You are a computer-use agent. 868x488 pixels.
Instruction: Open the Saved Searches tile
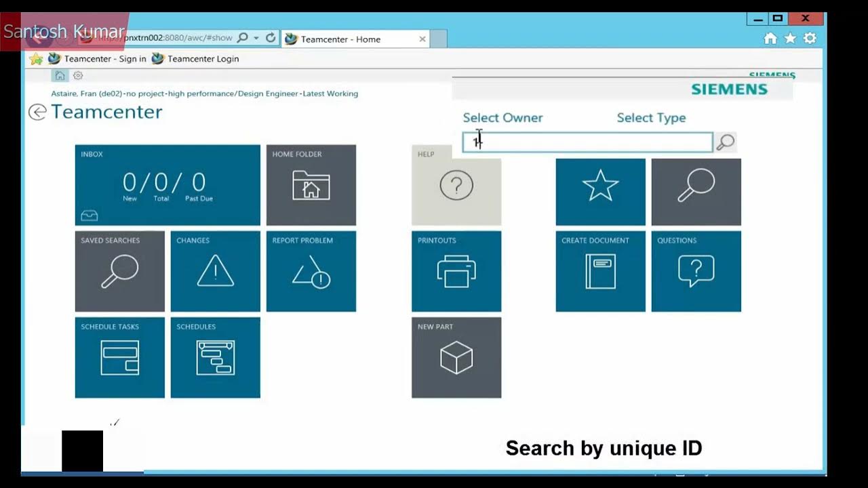tap(120, 271)
